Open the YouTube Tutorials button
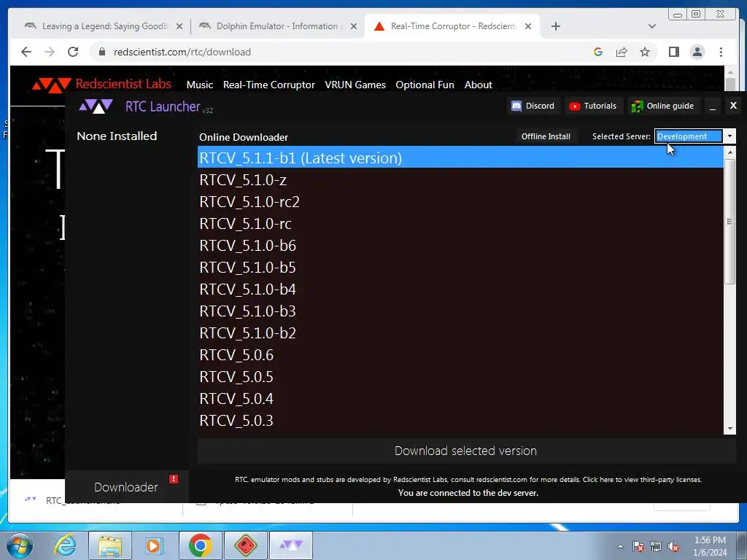The width and height of the screenshot is (747, 560). (x=593, y=106)
